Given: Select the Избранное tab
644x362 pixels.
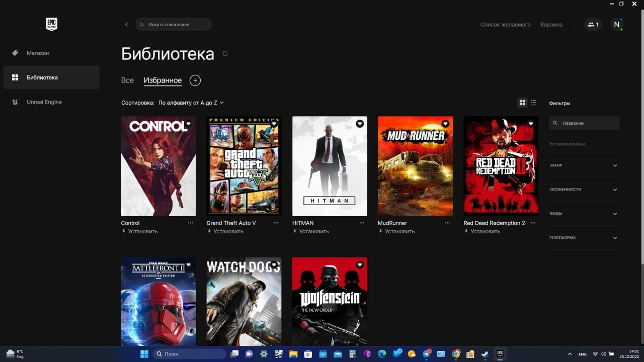Looking at the screenshot, I should [163, 80].
